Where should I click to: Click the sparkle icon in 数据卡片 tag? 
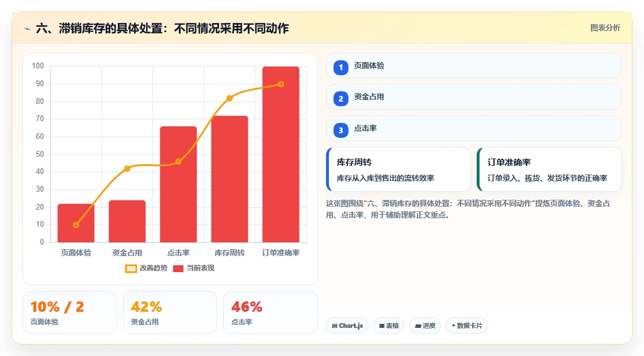(x=454, y=326)
